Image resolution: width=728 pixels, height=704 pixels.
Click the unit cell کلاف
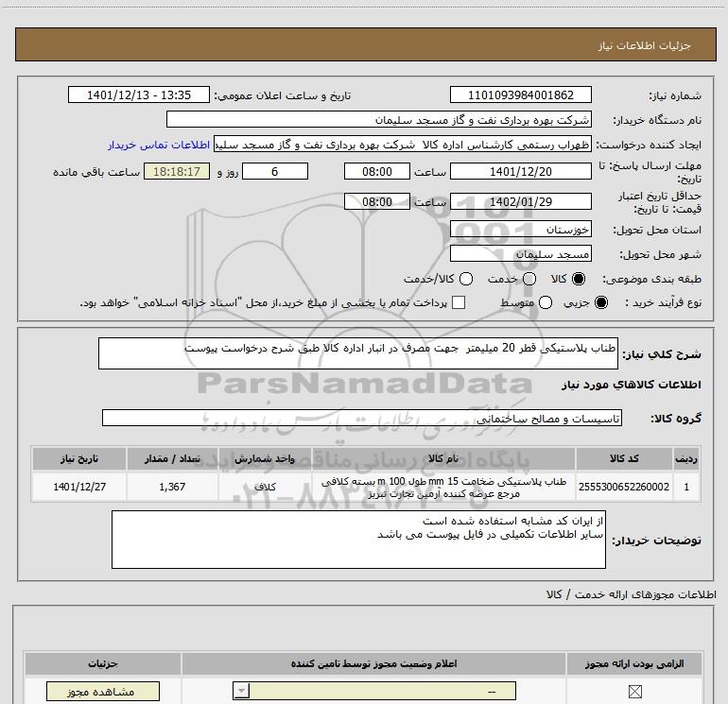[x=265, y=487]
